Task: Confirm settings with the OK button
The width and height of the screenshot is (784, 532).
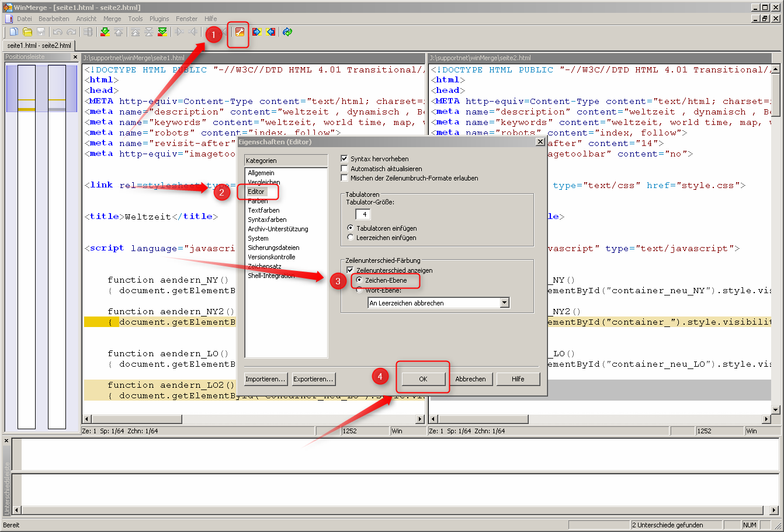Action: 422,378
